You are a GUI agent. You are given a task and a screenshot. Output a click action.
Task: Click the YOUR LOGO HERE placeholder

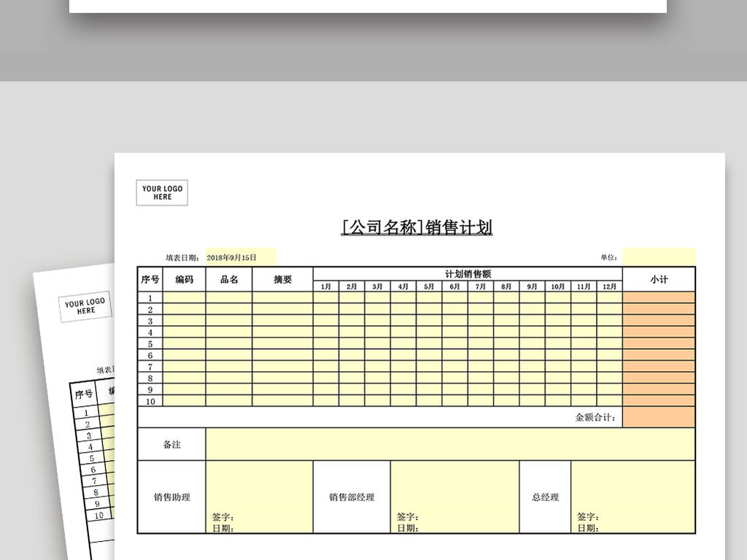(x=161, y=192)
